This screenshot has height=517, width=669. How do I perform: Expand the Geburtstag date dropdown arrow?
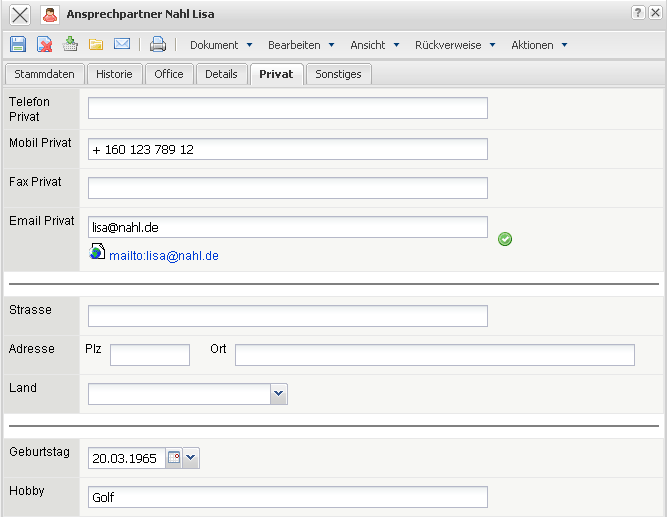[191, 458]
